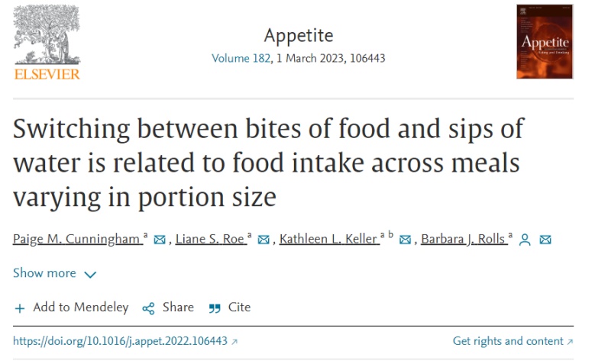Open Barbara J. Rolls' author profile icon

coord(525,240)
